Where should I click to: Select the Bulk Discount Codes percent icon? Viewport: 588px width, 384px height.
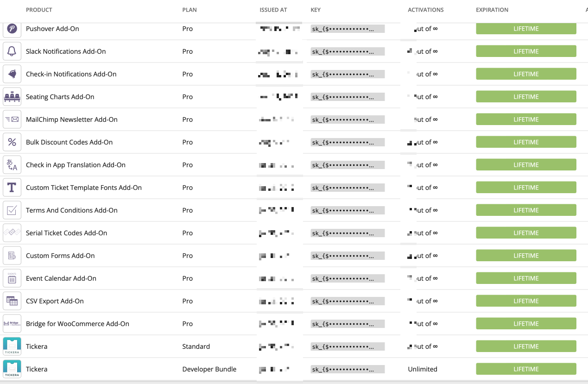(x=12, y=142)
